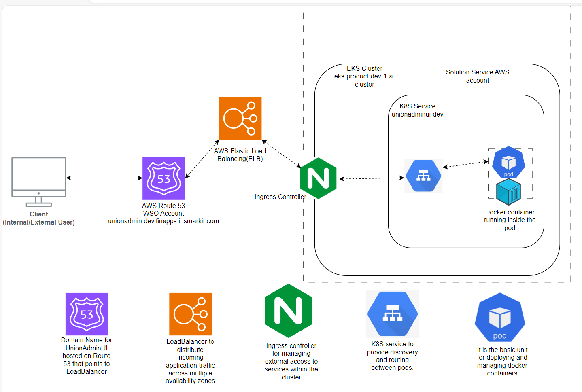582x392 pixels.
Task: Select the "Client (Internal/External User)" label
Action: 39,218
